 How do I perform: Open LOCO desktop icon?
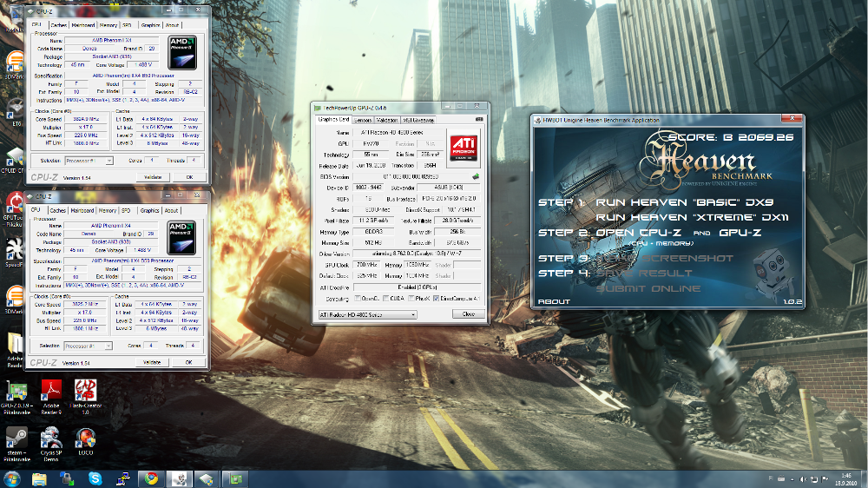85,441
